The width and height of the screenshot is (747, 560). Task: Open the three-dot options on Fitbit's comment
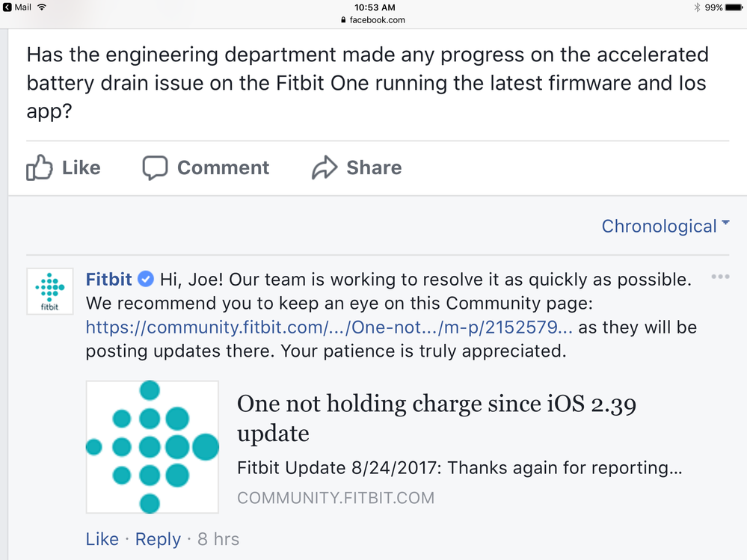coord(720,277)
